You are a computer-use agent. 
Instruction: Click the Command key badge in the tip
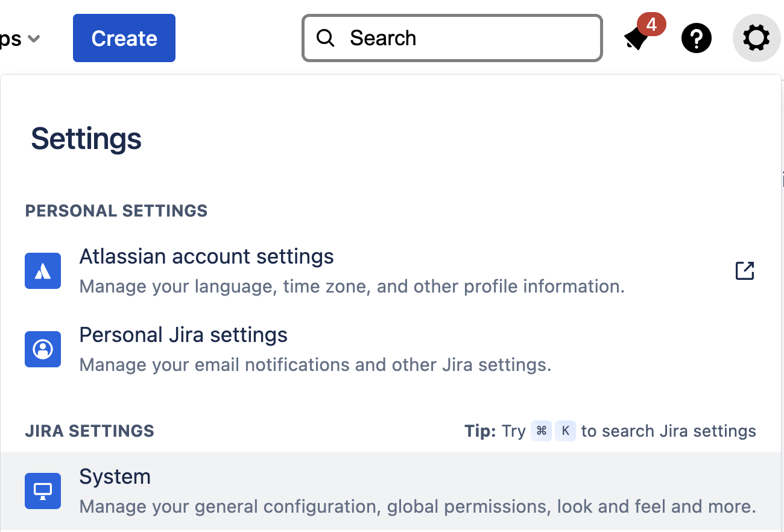[541, 431]
